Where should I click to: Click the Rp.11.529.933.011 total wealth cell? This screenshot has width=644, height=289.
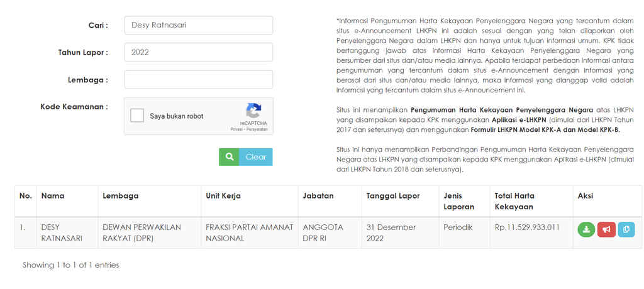[527, 227]
